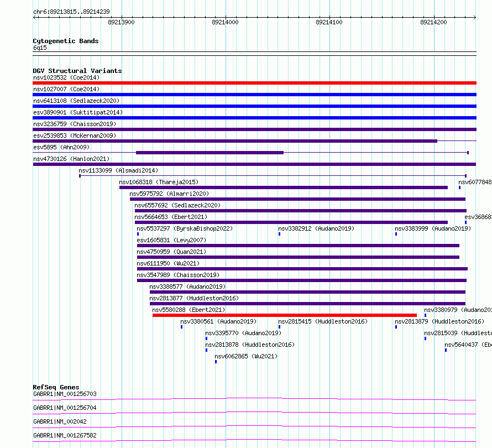Click nsv1068318 (Thareja2015) label
The width and height of the screenshot is (492, 448).
pyautogui.click(x=159, y=182)
